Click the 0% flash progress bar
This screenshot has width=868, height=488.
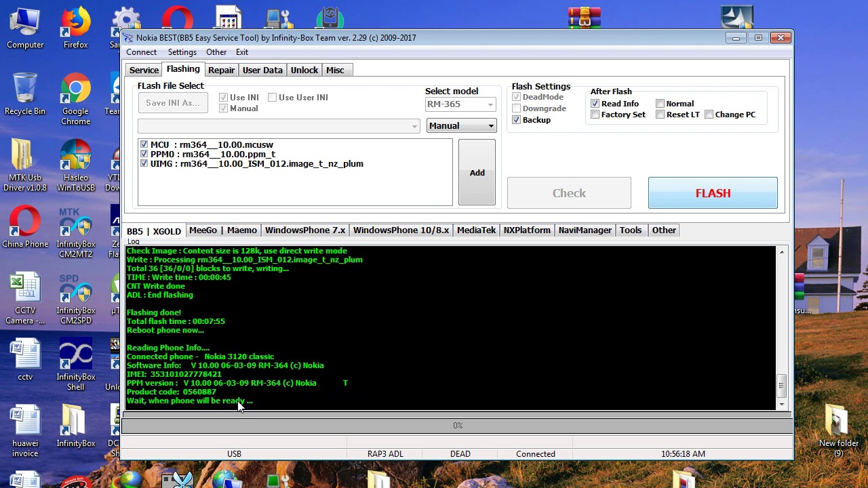[x=457, y=426]
